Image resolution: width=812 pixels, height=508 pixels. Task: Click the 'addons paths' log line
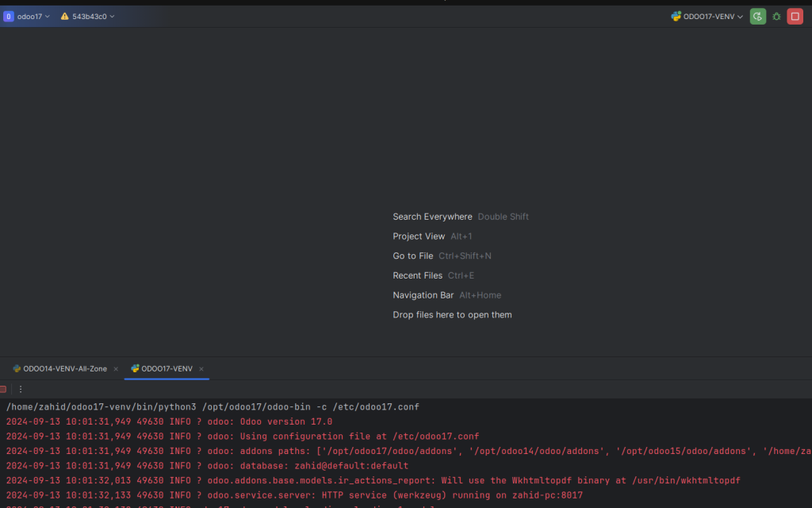tap(408, 452)
